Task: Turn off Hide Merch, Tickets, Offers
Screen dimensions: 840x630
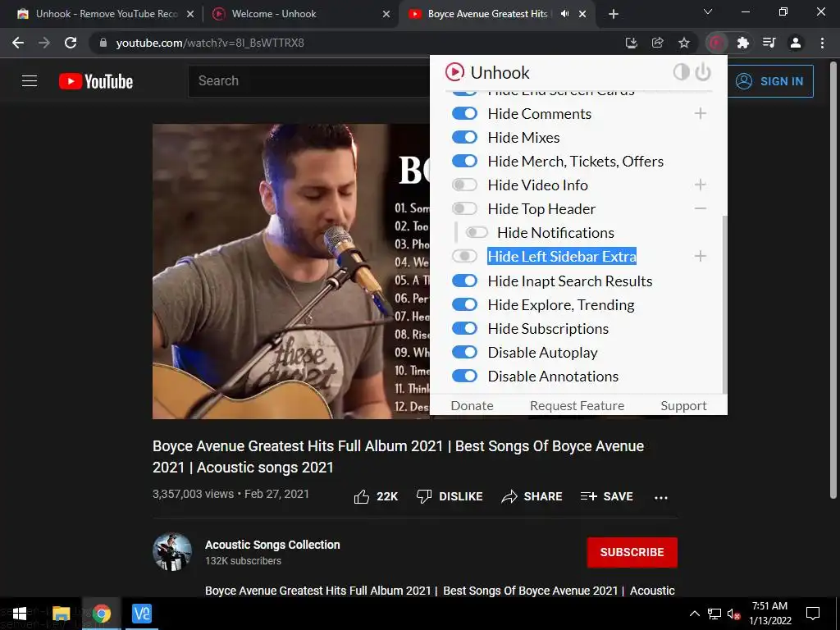Action: [x=464, y=161]
